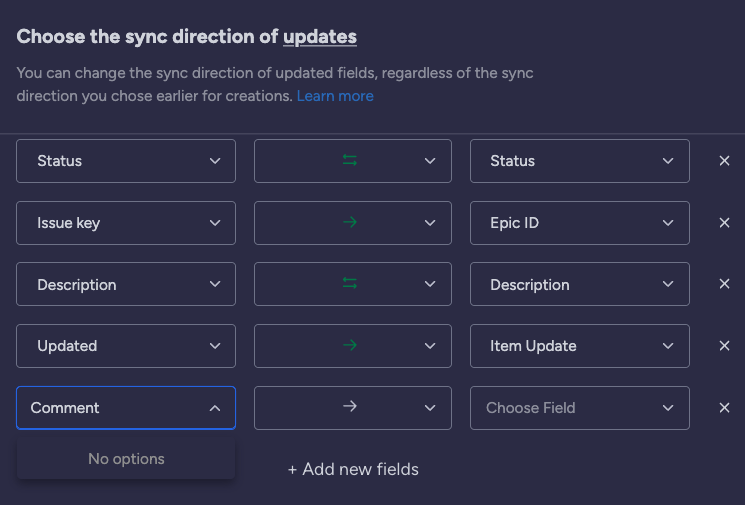Click the underlined updates word in heading
This screenshot has width=745, height=505.
(320, 37)
